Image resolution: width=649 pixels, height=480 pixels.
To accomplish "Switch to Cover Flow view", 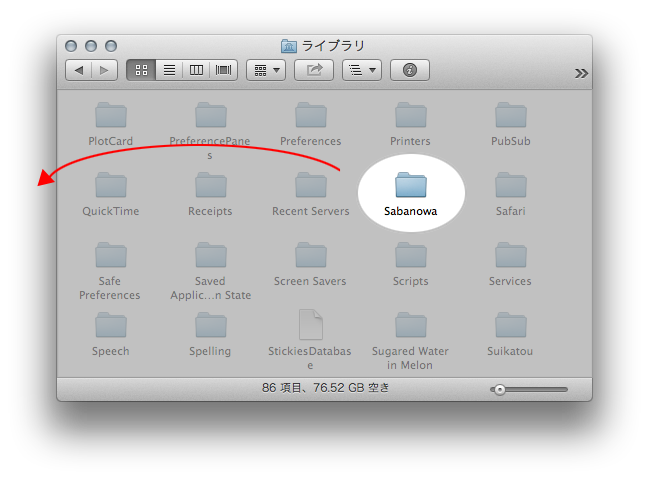I will tap(224, 70).
